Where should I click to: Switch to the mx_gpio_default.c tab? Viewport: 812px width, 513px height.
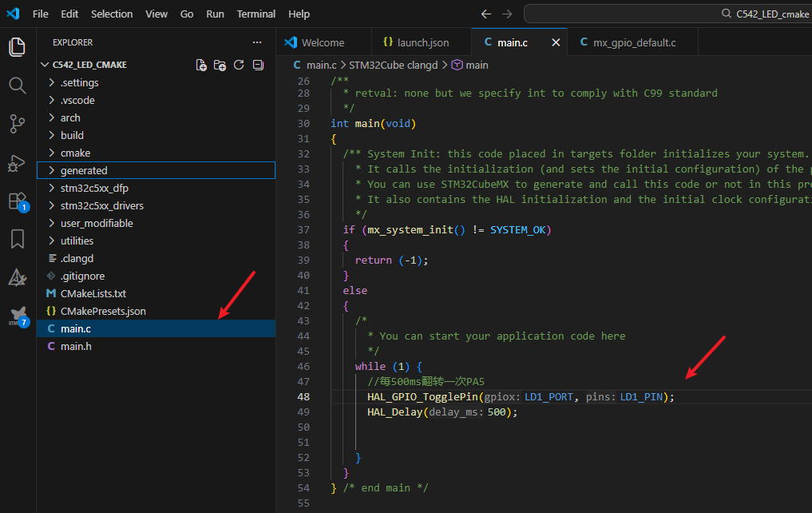pyautogui.click(x=633, y=42)
